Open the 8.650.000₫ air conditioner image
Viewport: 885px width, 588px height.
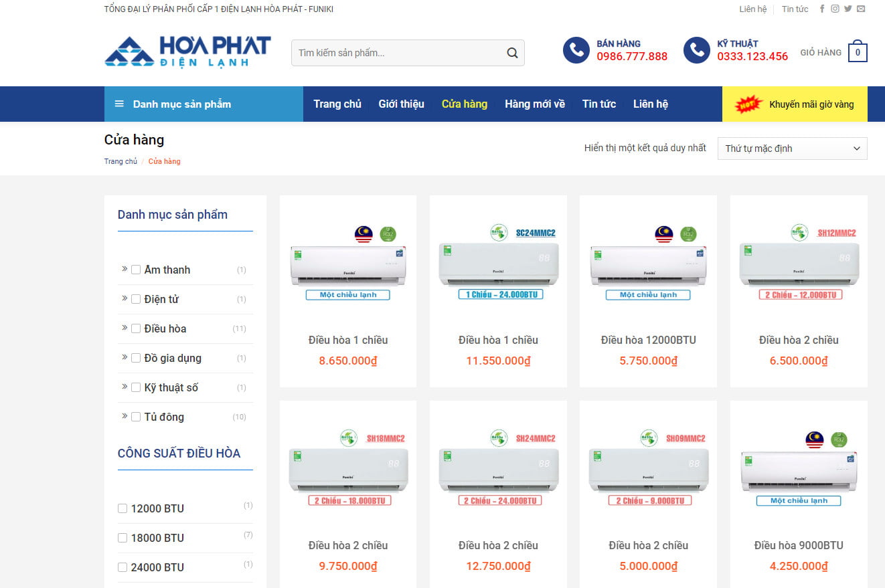(348, 264)
